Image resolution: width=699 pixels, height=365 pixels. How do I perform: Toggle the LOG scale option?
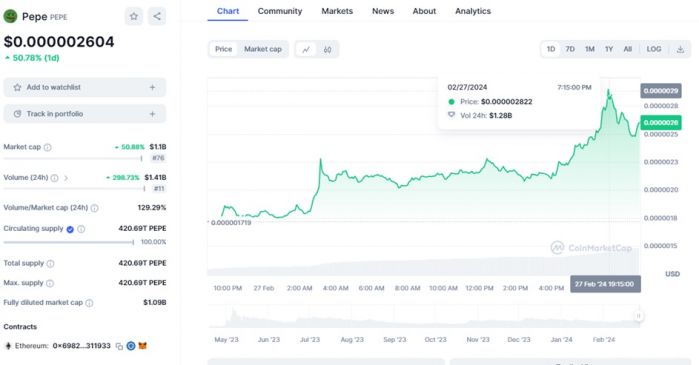(654, 49)
